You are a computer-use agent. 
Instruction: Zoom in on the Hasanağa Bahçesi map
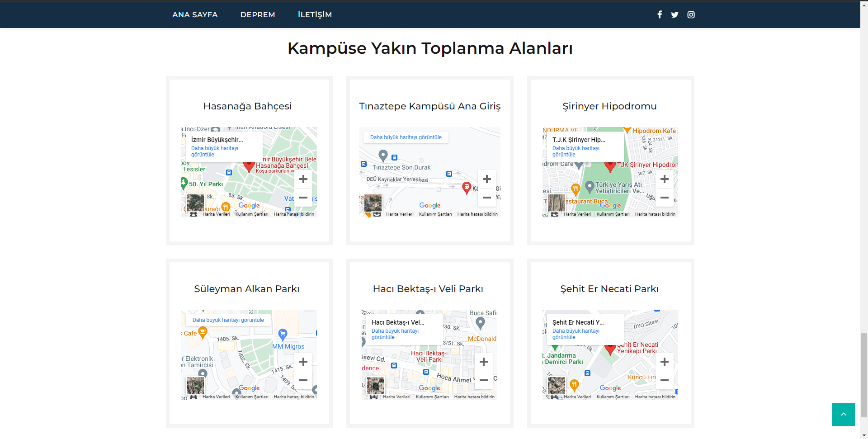[x=303, y=179]
